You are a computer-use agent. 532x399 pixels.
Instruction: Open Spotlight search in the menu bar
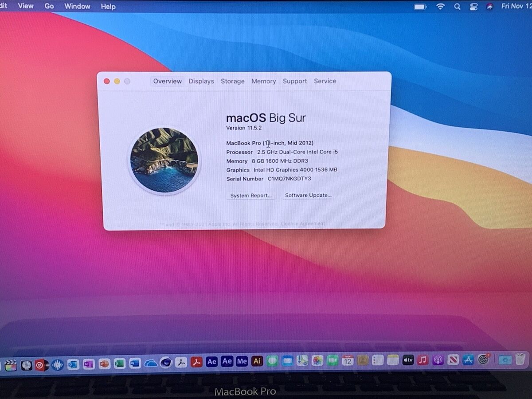[x=457, y=6]
